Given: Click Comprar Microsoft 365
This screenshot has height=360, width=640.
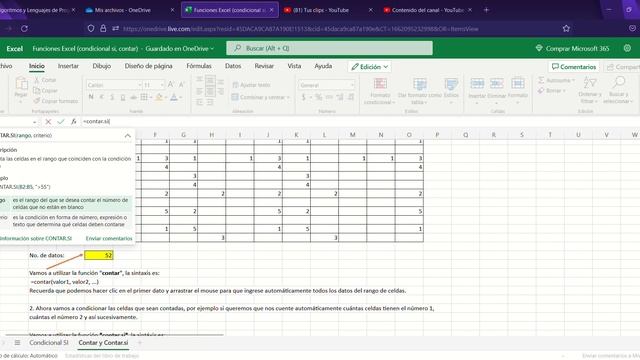Looking at the screenshot, I should 572,48.
